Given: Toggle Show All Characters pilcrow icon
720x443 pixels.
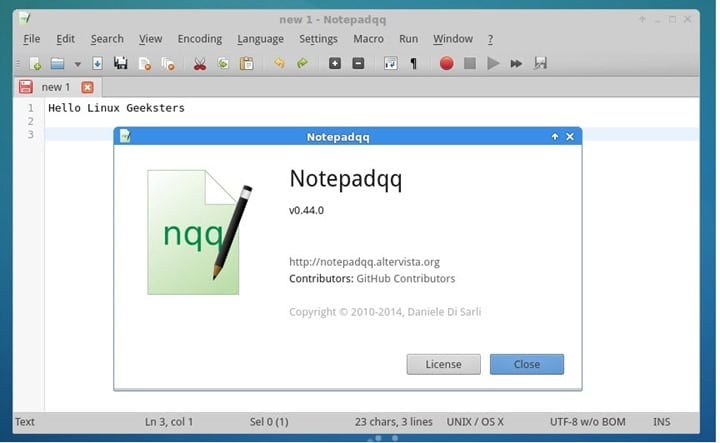Looking at the screenshot, I should pyautogui.click(x=414, y=63).
